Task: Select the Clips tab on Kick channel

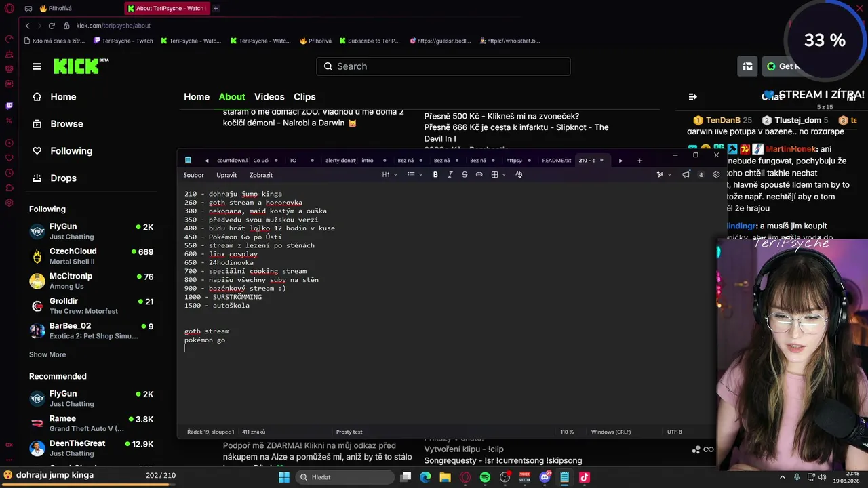Action: click(304, 97)
